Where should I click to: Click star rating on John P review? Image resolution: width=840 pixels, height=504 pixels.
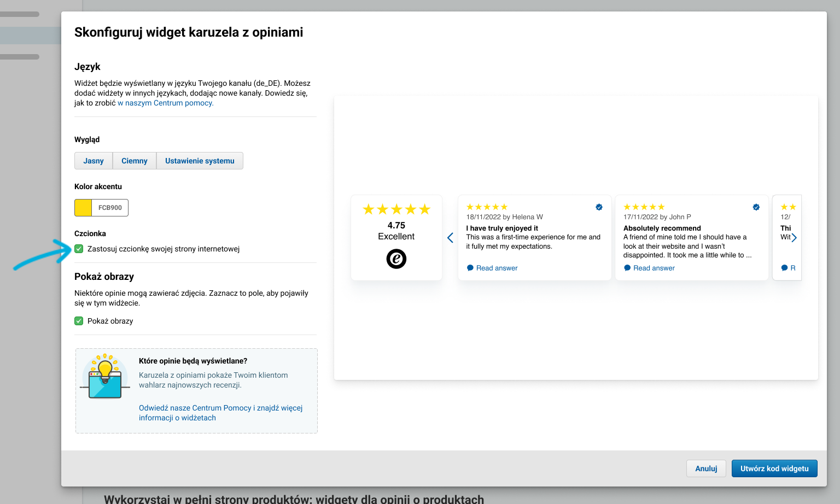tap(644, 207)
